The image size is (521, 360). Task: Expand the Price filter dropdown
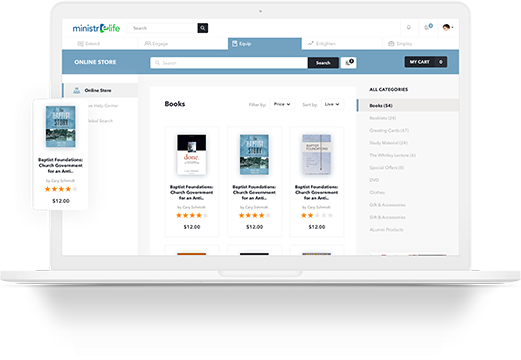pyautogui.click(x=282, y=104)
